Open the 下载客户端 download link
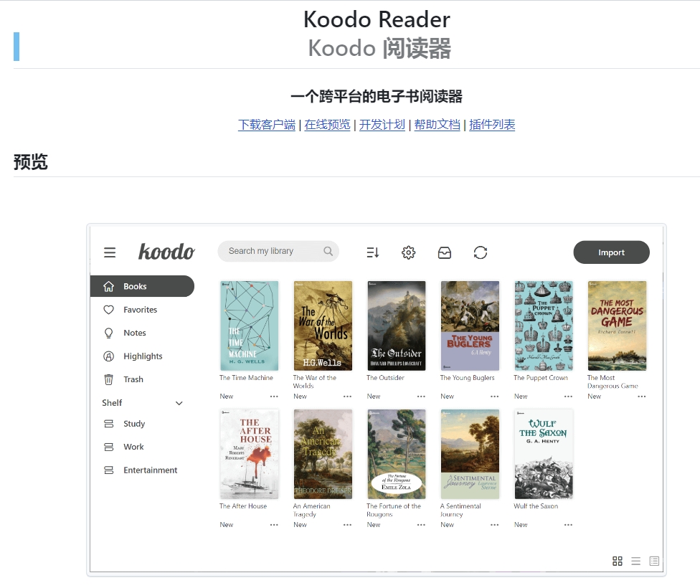The image size is (700, 588). pyautogui.click(x=267, y=125)
